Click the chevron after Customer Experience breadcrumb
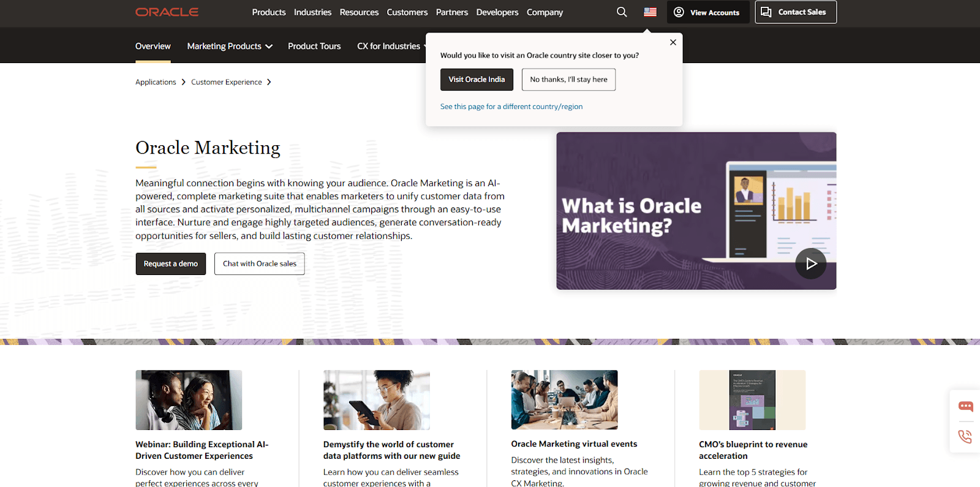 pyautogui.click(x=269, y=82)
